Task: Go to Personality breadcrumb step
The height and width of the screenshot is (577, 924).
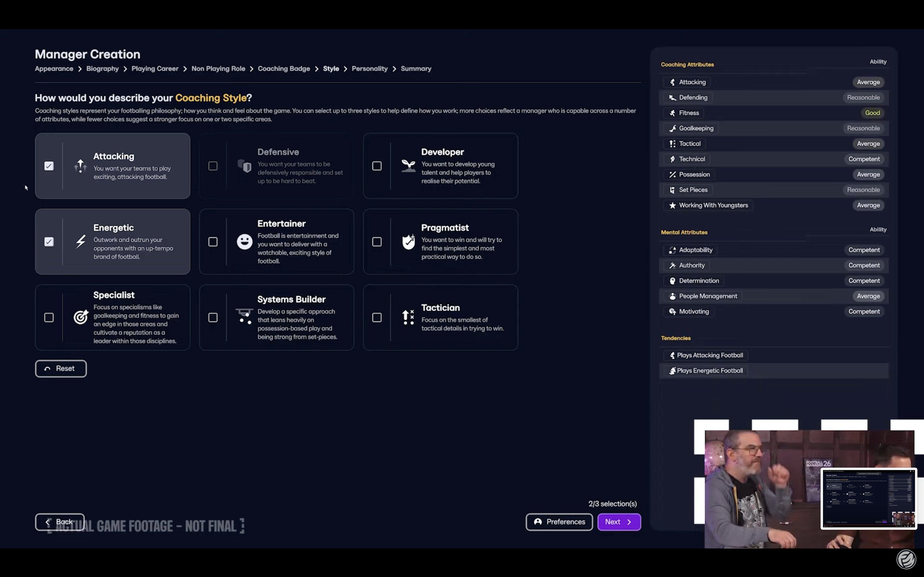Action: point(369,69)
